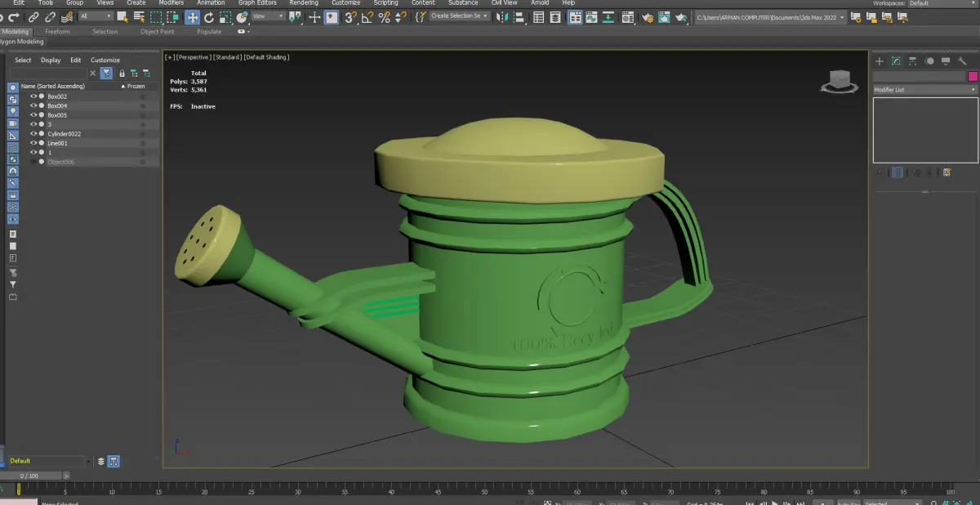
Task: Click the ViewCube in the viewport
Action: (839, 81)
